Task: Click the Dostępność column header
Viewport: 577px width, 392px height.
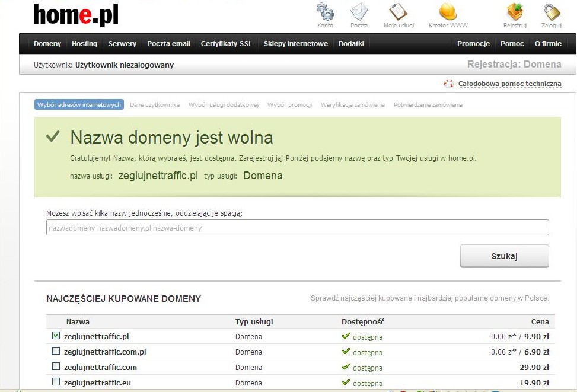Action: coord(363,321)
